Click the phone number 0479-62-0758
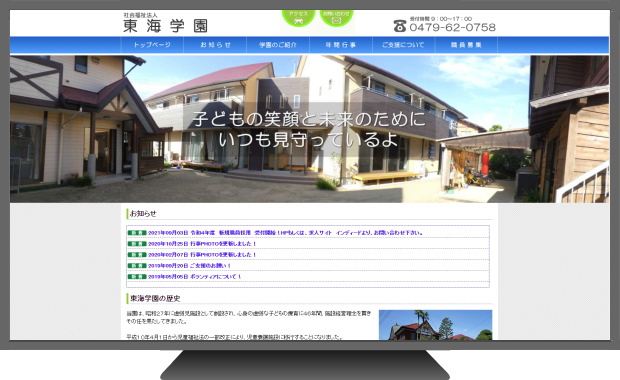This screenshot has height=380, width=620. [x=452, y=27]
